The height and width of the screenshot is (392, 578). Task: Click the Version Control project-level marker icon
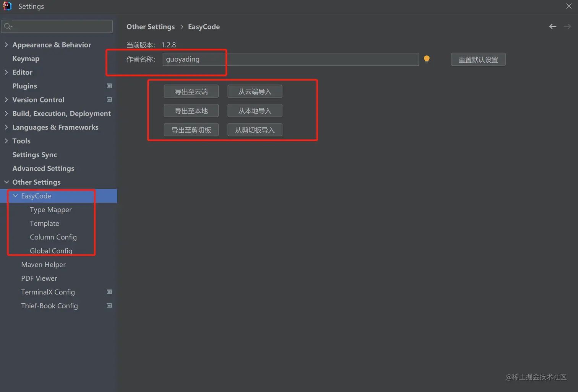point(109,100)
